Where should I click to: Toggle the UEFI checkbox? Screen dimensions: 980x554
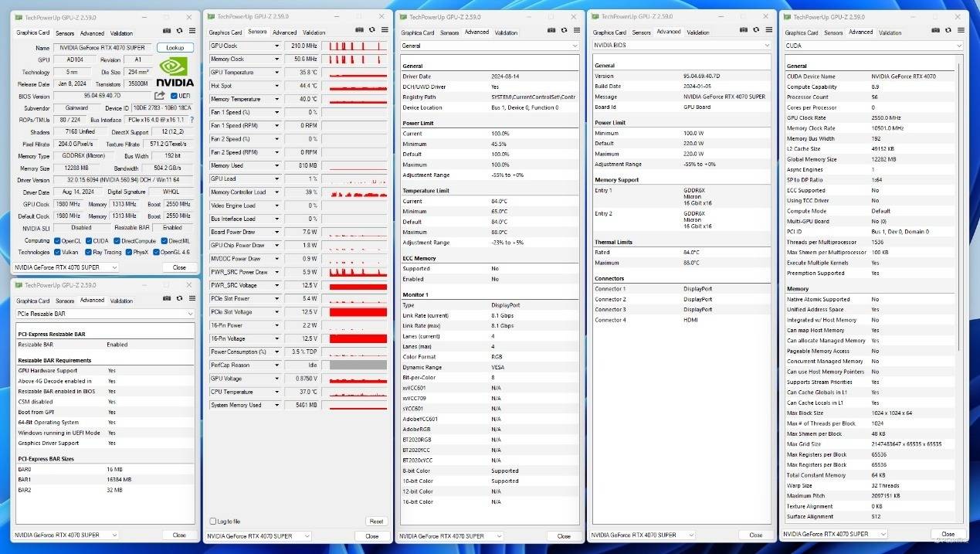(175, 96)
